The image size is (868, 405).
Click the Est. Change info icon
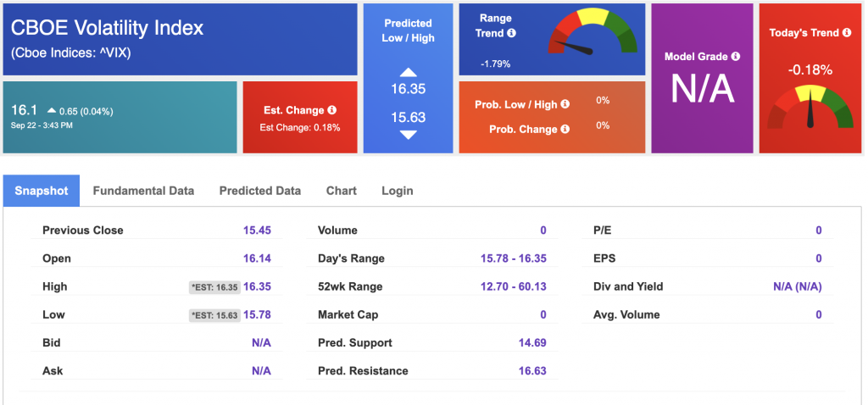(x=332, y=110)
